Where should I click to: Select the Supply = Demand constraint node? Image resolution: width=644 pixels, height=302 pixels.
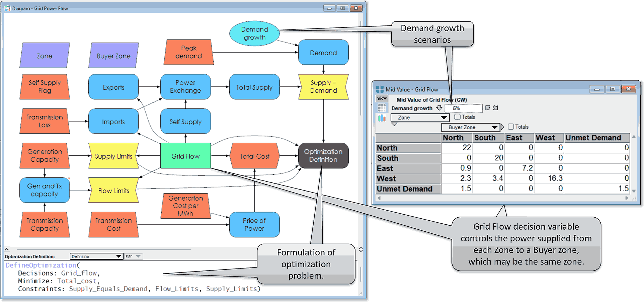(323, 87)
